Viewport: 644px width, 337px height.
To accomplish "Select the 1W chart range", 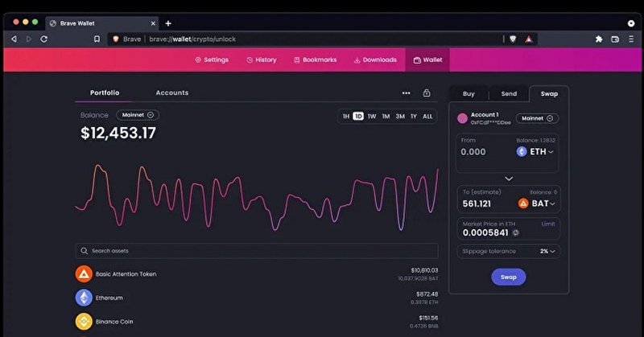I will [372, 117].
